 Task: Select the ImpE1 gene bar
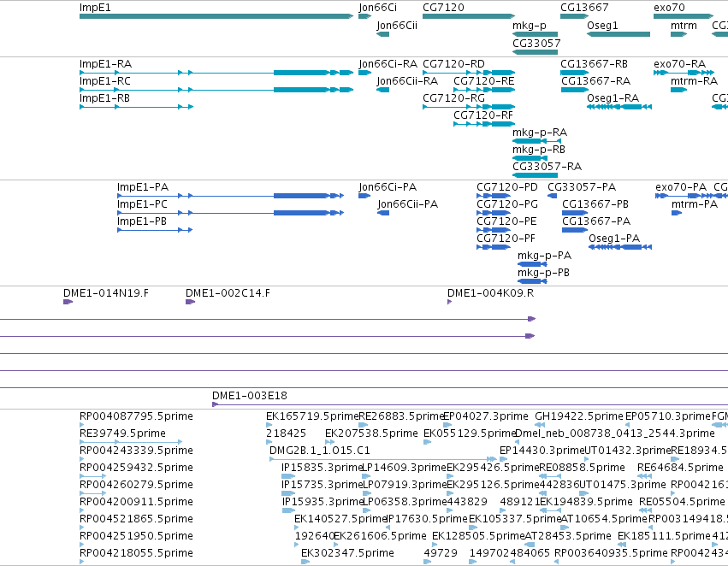pyautogui.click(x=216, y=16)
